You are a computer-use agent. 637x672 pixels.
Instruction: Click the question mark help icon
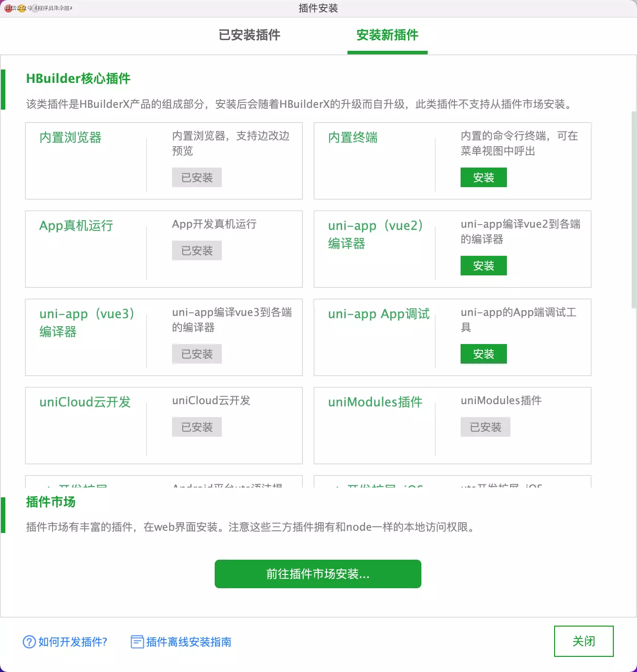coord(29,642)
